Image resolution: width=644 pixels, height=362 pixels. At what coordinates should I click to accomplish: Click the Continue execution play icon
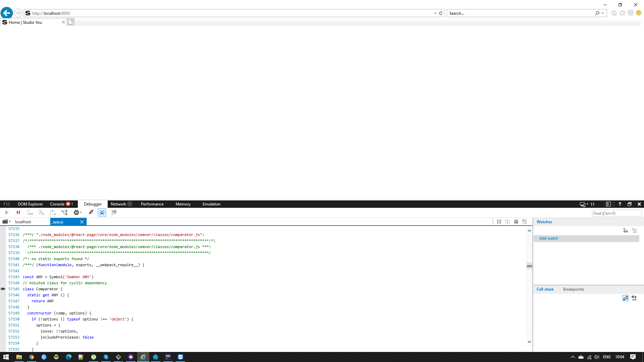(7, 213)
